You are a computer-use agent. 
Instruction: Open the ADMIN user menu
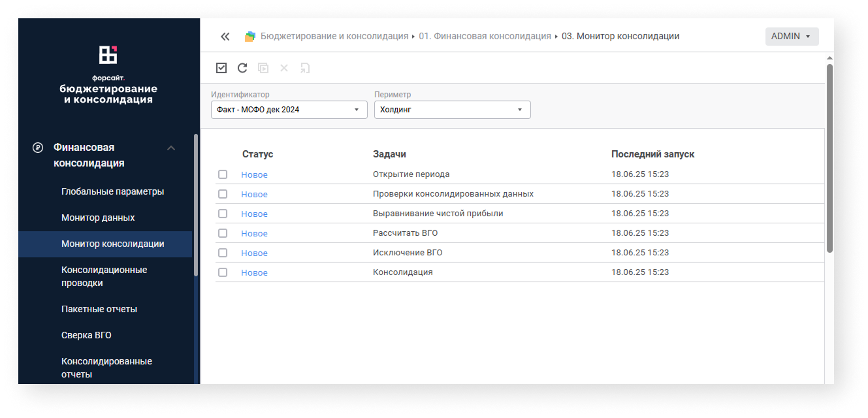click(x=792, y=37)
